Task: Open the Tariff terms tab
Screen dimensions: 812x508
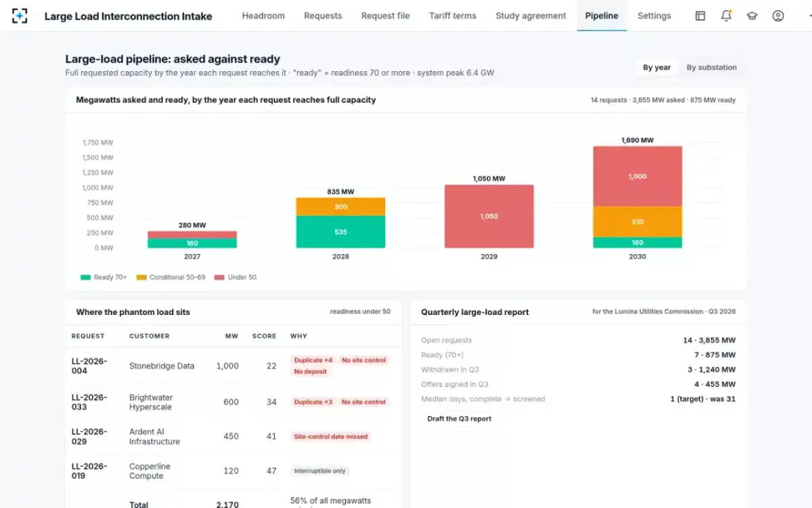Action: click(453, 16)
